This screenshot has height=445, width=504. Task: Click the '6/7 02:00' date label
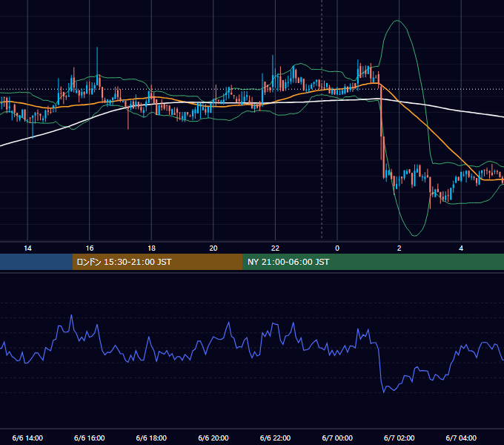(399, 438)
